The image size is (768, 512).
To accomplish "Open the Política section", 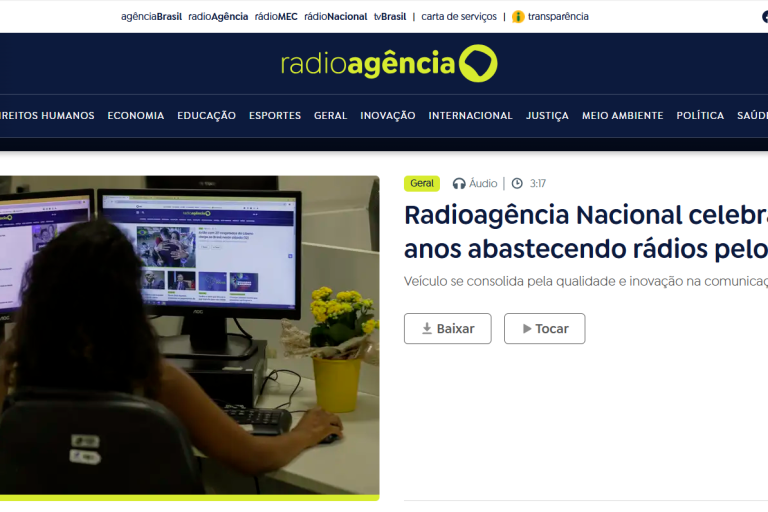I will (x=700, y=116).
